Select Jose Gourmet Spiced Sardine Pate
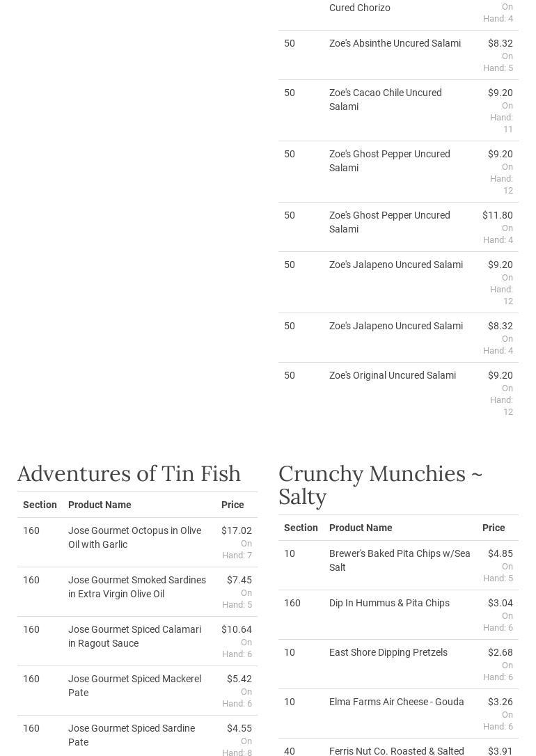The height and width of the screenshot is (756, 536). 131,735
